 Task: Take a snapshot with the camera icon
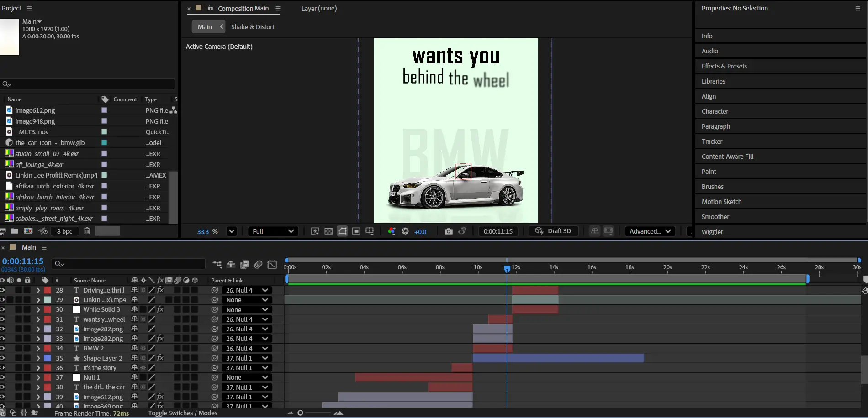point(448,231)
